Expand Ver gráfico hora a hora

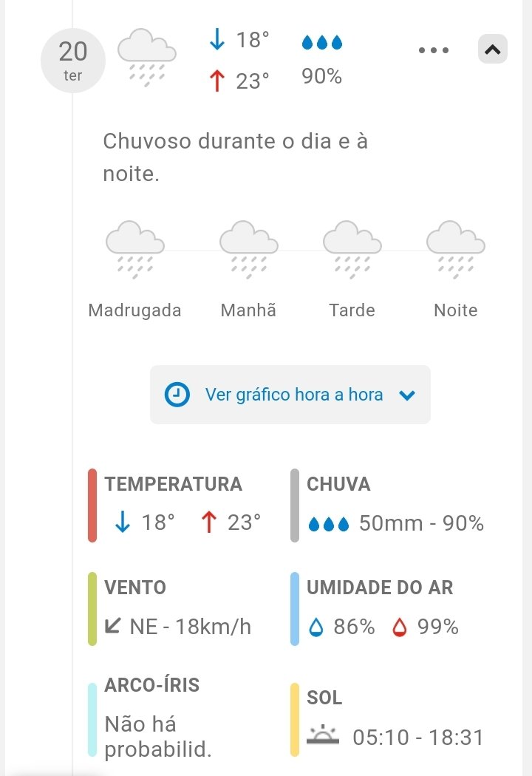[293, 395]
